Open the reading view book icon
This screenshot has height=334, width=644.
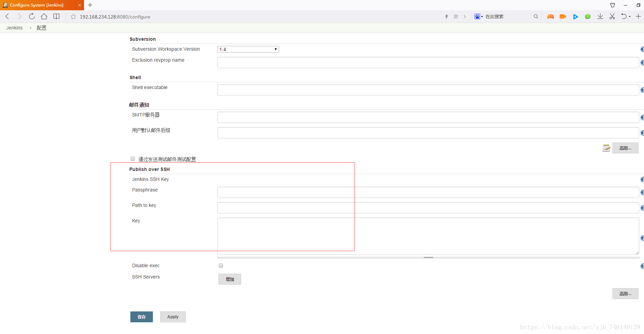point(57,16)
